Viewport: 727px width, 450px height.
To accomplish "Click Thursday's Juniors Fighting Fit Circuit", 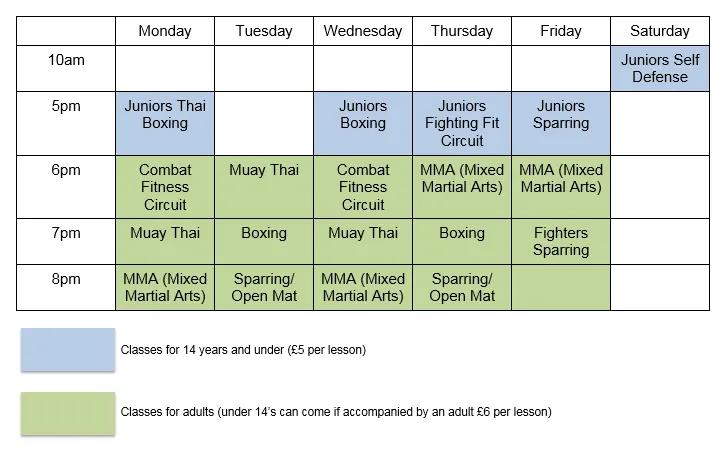I will click(x=461, y=123).
